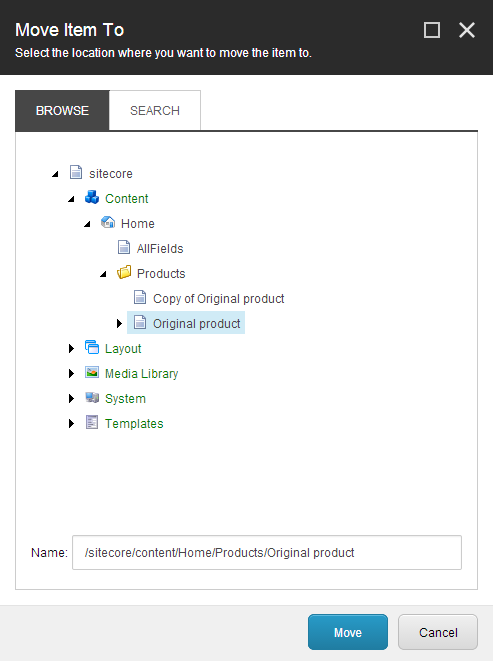
Task: Click the System computer icon
Action: click(x=92, y=398)
